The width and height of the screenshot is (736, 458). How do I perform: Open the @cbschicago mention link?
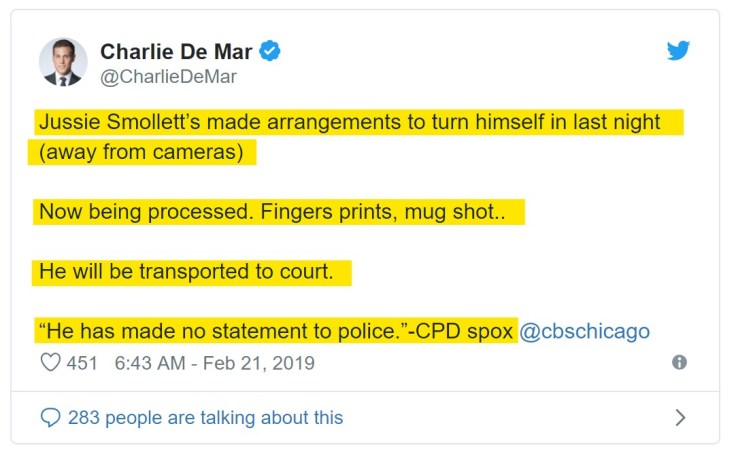(x=585, y=331)
